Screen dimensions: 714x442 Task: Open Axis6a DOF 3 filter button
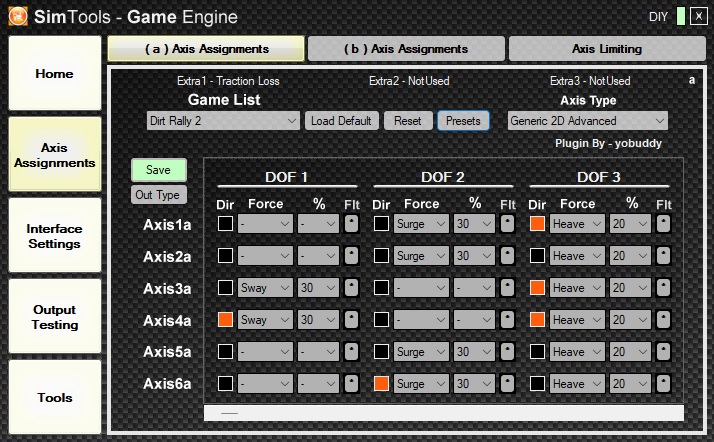663,383
